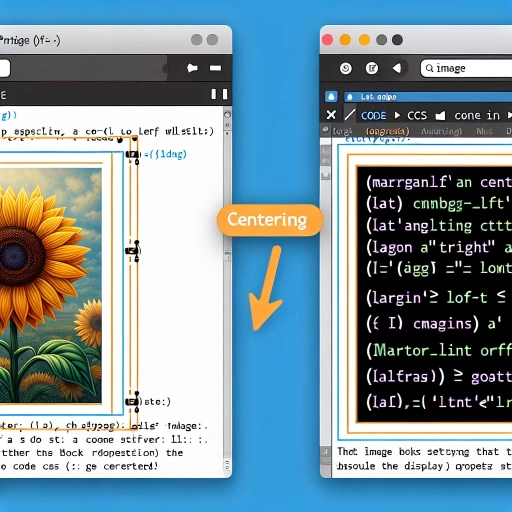512x512 pixels.
Task: Click the blue droplet icon left of tab bar
Action: click(331, 97)
